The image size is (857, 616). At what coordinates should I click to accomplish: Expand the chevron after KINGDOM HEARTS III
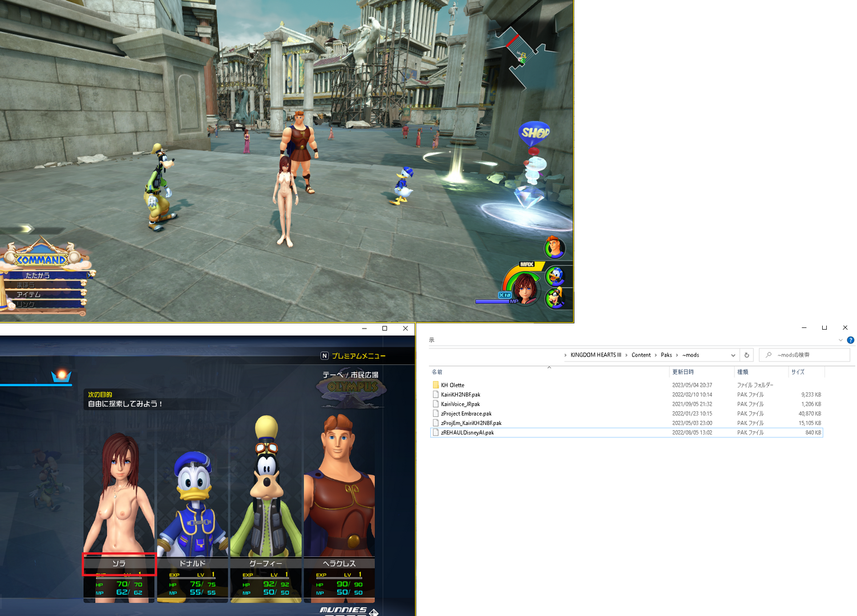(626, 355)
